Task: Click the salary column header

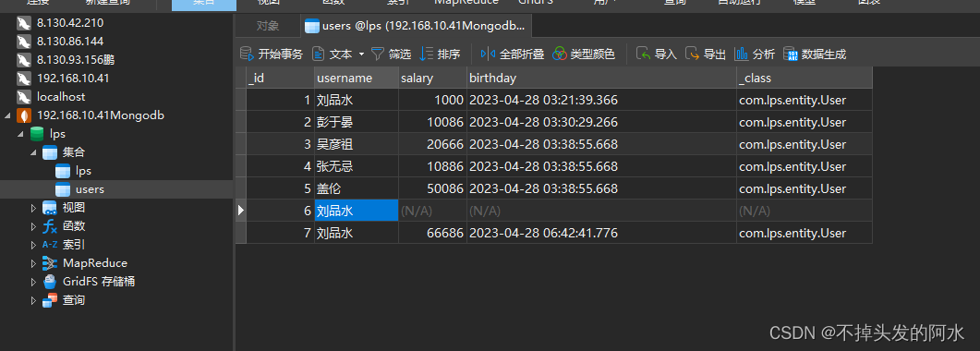Action: coord(432,79)
